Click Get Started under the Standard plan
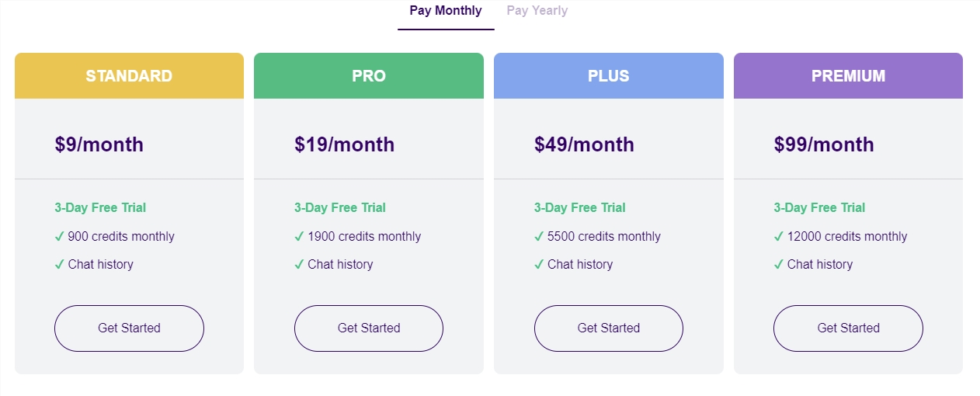Image resolution: width=980 pixels, height=396 pixels. (129, 328)
